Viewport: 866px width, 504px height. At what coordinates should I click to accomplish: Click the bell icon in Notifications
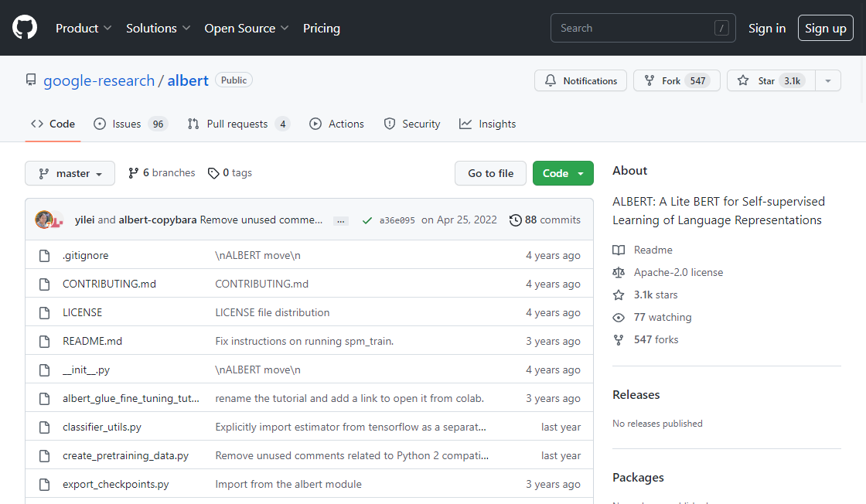(x=551, y=81)
